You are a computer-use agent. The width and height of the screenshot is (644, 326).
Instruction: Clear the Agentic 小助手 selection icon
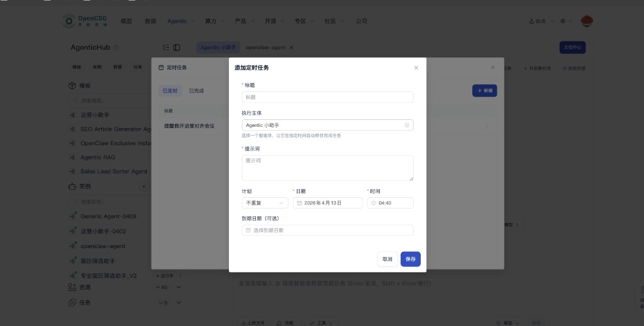click(407, 125)
